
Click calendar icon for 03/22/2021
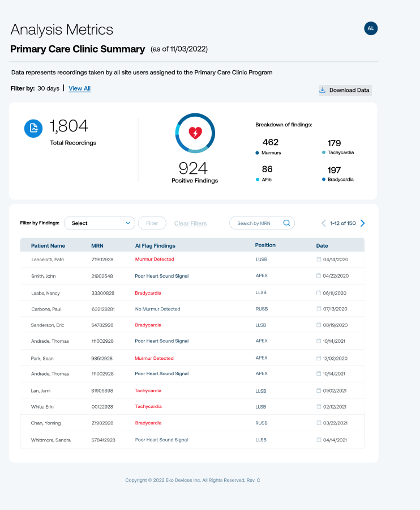319,423
